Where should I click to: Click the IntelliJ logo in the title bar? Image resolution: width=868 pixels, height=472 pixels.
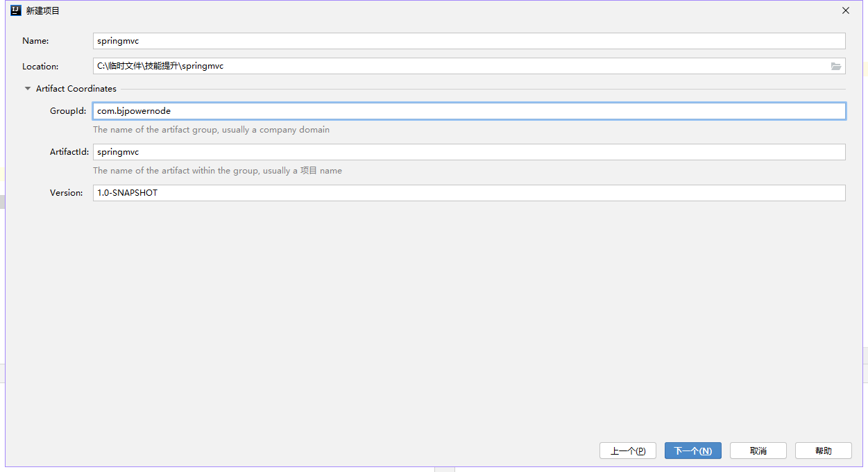[x=16, y=10]
